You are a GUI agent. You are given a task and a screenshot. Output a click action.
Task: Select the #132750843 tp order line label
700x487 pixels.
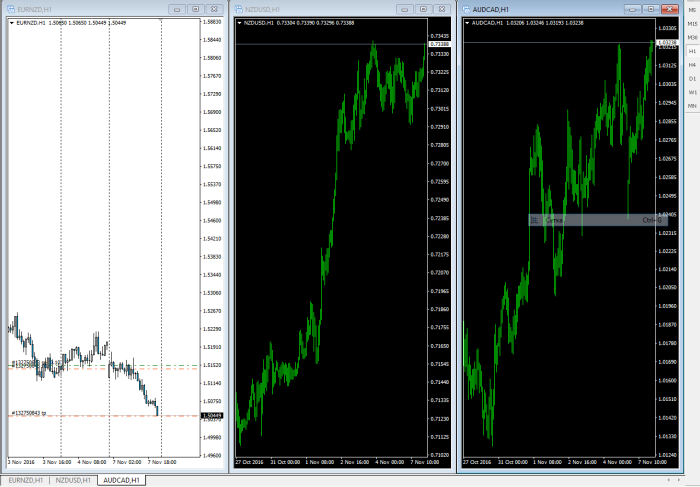(x=29, y=413)
